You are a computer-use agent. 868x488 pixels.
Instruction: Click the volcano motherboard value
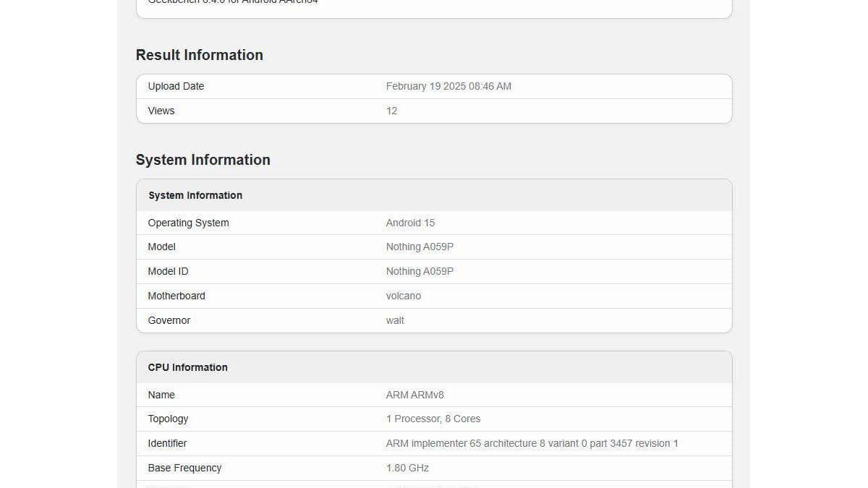point(404,296)
